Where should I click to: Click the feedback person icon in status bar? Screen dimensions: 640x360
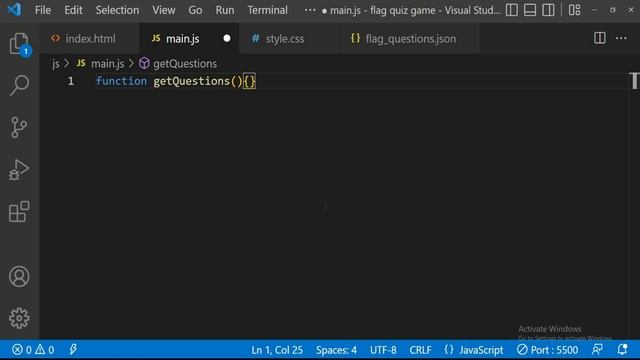pos(598,350)
